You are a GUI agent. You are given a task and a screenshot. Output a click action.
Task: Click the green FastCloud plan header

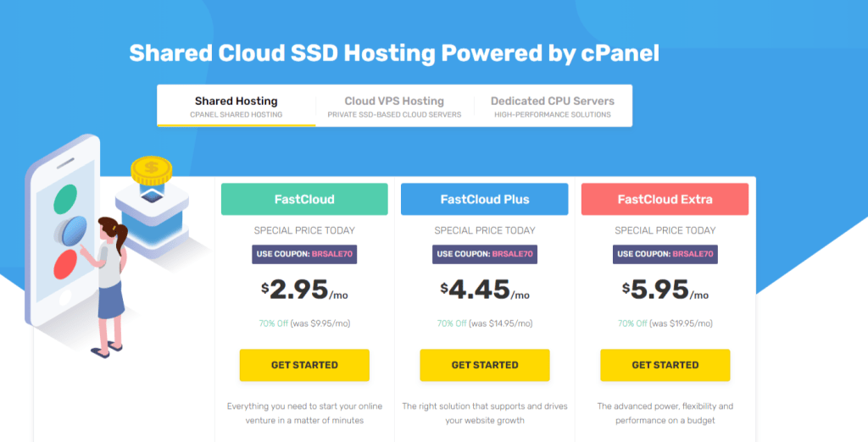304,199
